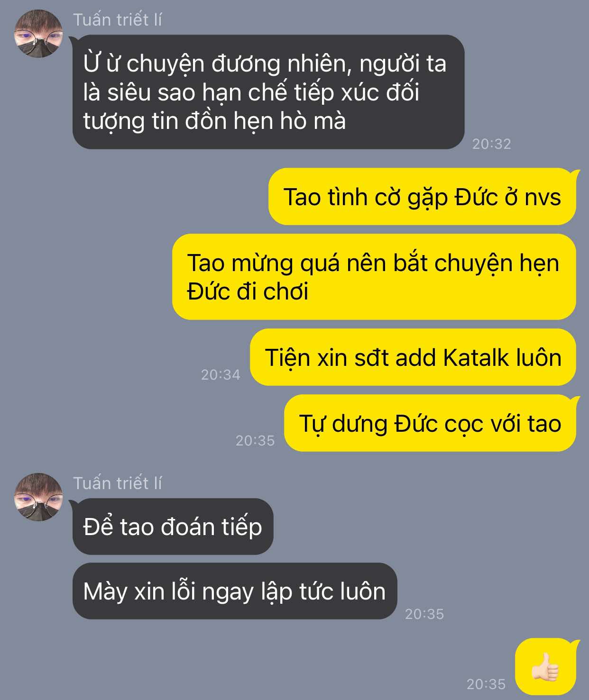The height and width of the screenshot is (700, 589).
Task: Tap the top Tuấn triết lí avatar
Action: (x=38, y=34)
